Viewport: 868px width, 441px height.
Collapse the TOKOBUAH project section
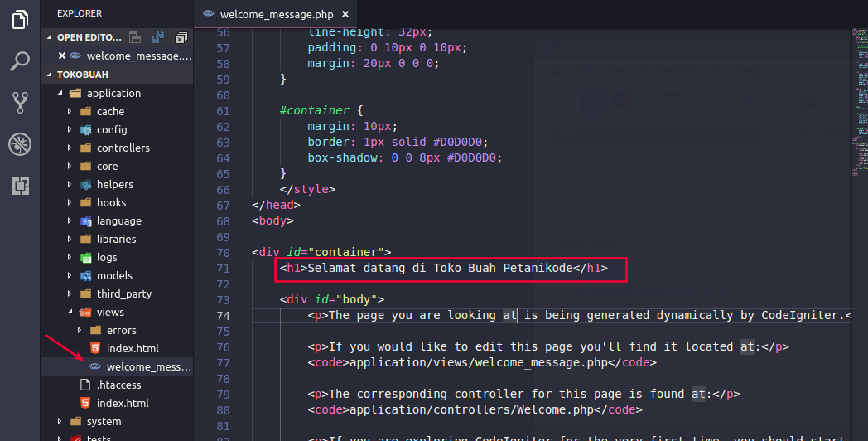(50, 75)
